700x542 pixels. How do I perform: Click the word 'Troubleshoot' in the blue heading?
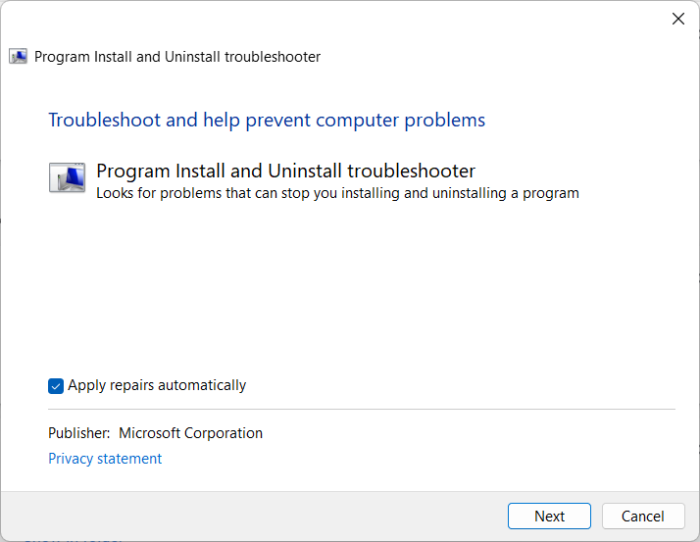[x=105, y=120]
